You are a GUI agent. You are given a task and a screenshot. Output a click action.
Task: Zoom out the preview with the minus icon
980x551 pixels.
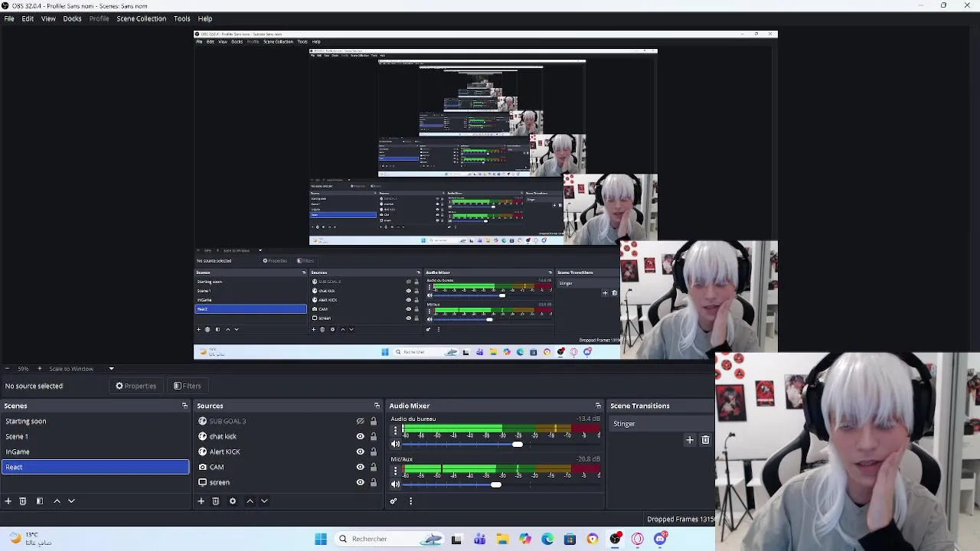click(7, 369)
